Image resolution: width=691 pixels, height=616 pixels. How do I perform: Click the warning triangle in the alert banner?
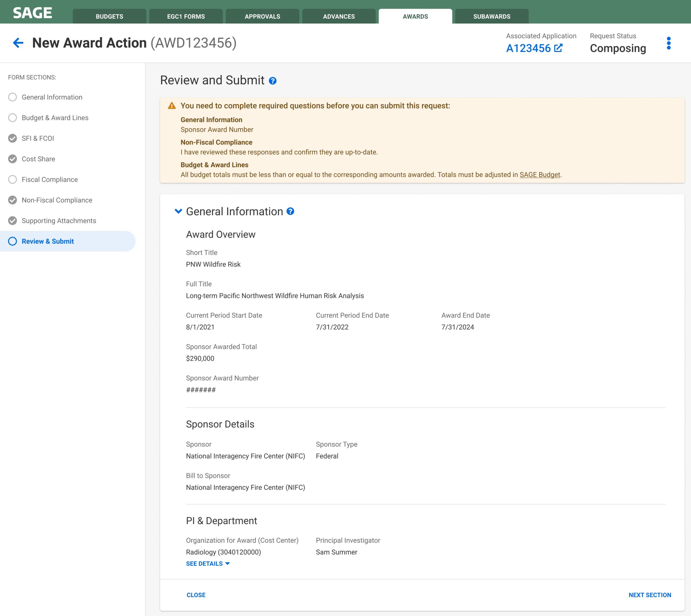172,105
